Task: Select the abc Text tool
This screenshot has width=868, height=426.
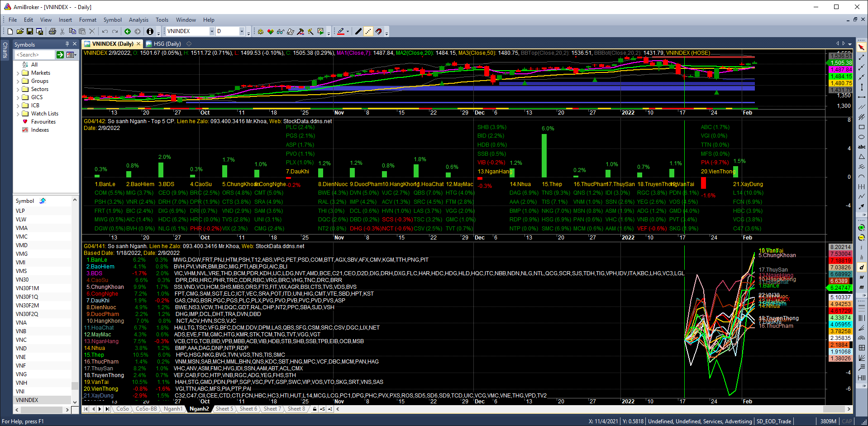Action: pos(862,147)
